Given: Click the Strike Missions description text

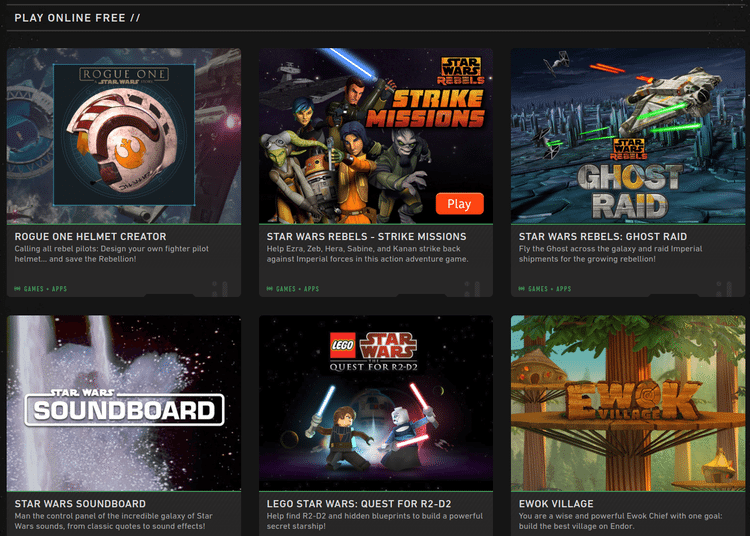Looking at the screenshot, I should [x=367, y=254].
